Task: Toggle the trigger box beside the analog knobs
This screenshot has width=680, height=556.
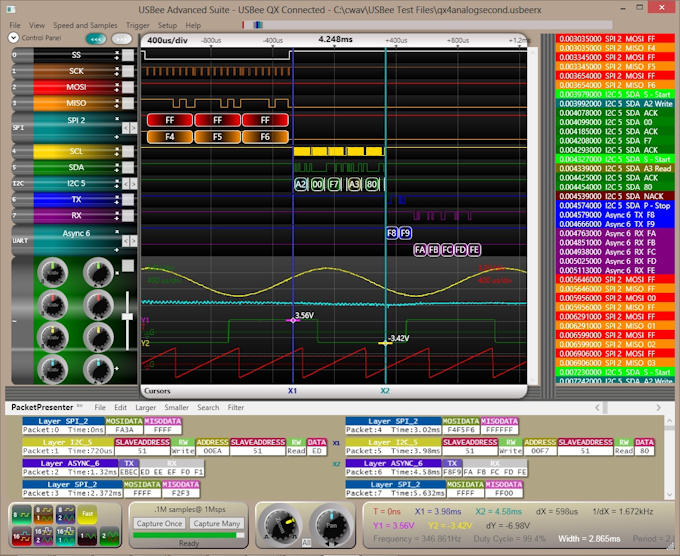Action: pos(128,266)
